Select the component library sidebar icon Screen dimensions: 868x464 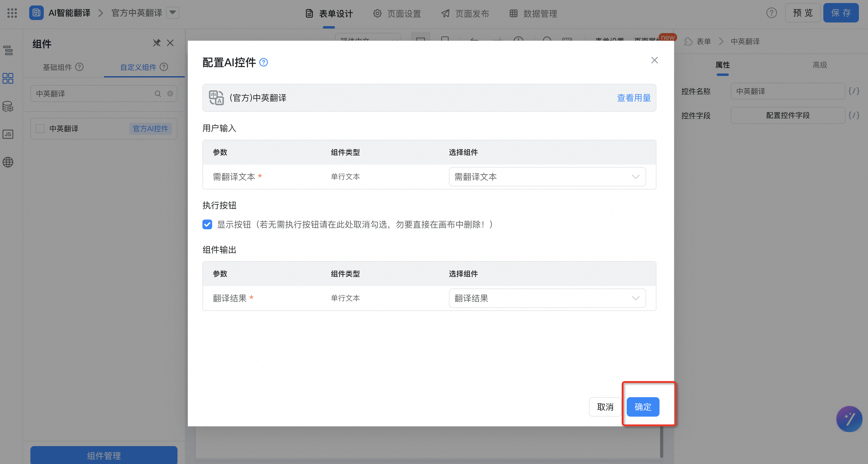pos(8,78)
